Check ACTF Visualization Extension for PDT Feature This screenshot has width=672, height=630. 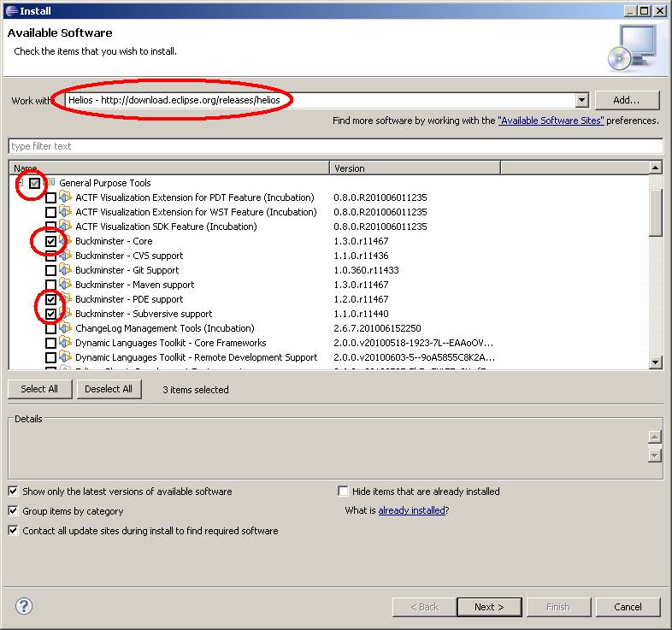(x=50, y=198)
